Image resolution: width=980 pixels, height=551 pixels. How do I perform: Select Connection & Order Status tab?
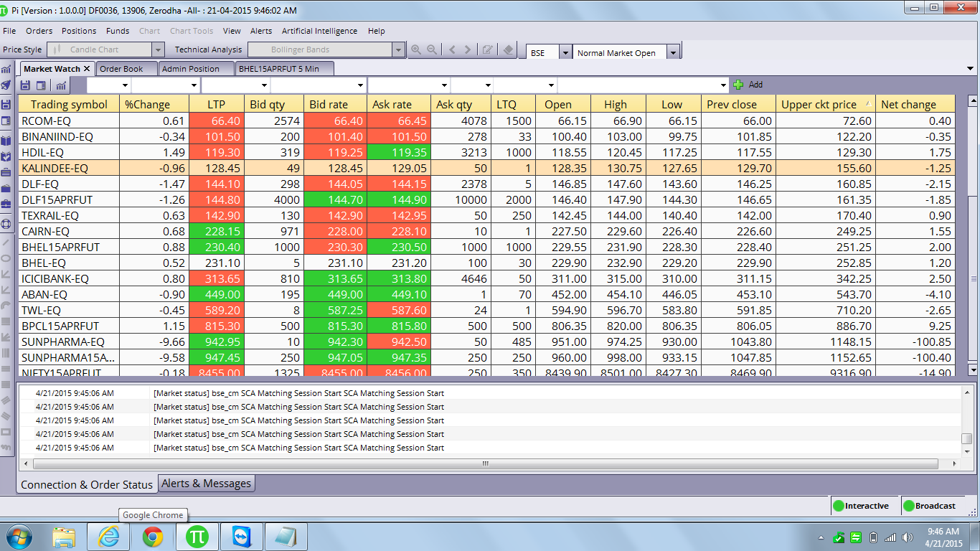(x=87, y=484)
